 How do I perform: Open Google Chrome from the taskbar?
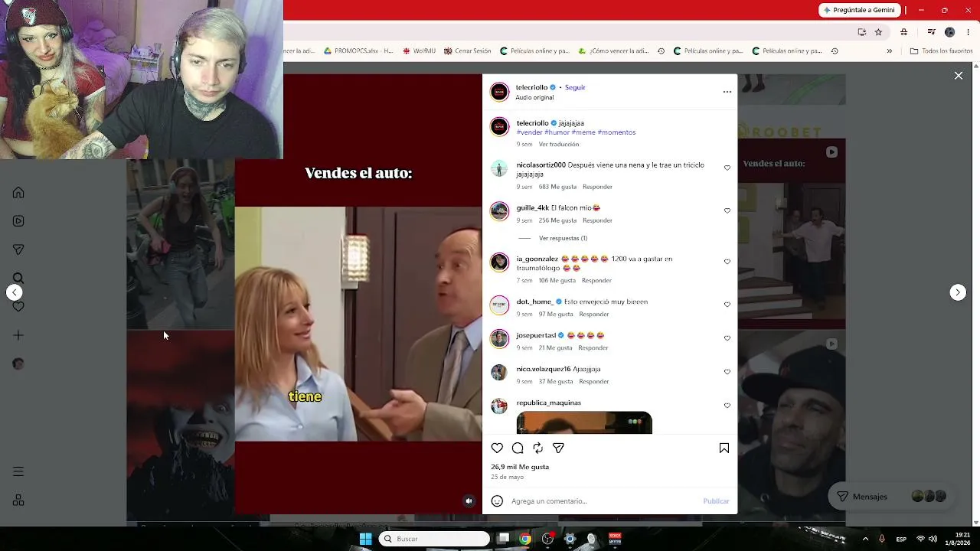pyautogui.click(x=525, y=539)
